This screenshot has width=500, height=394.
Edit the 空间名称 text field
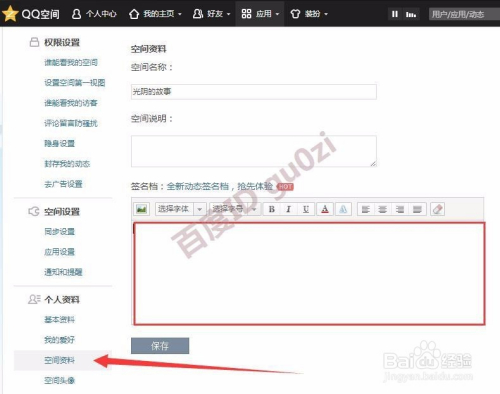tap(254, 92)
